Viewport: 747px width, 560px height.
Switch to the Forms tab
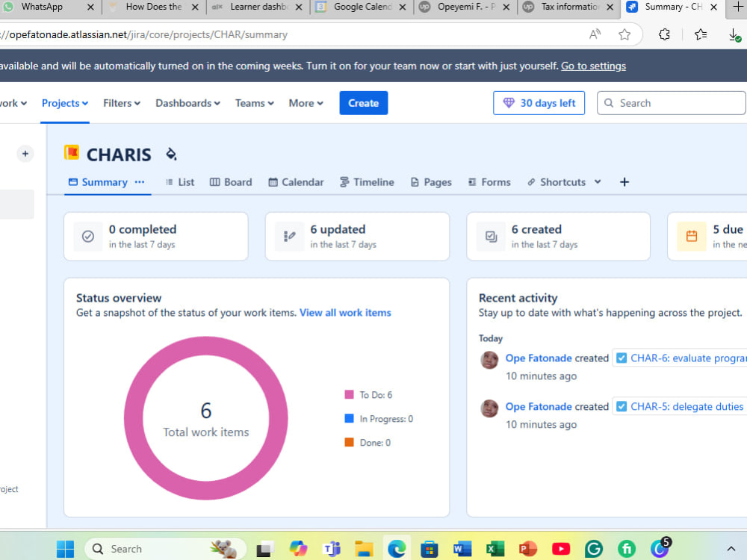(x=489, y=182)
